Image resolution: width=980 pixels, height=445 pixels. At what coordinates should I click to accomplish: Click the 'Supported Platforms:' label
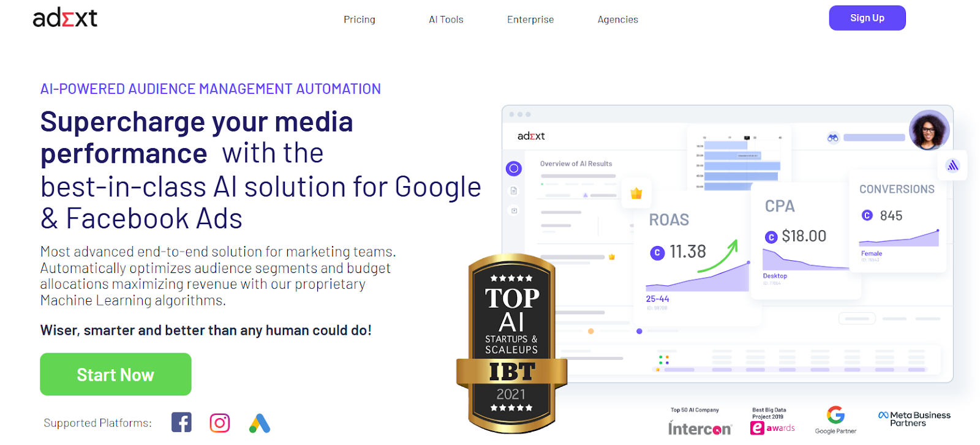(97, 423)
